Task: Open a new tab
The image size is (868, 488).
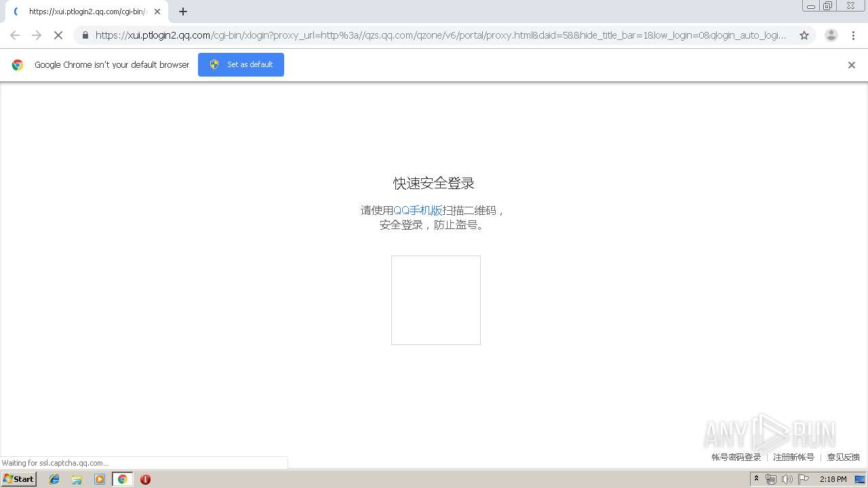Action: (183, 12)
